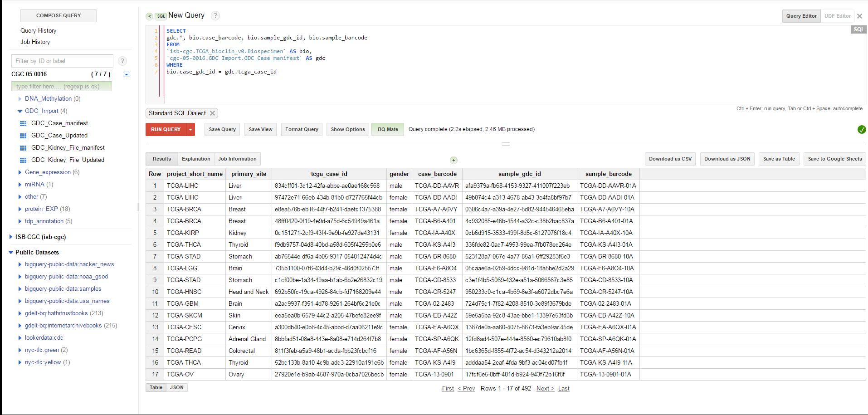Click the SQL badge icon next to New Query
The image size is (868, 415).
(161, 16)
